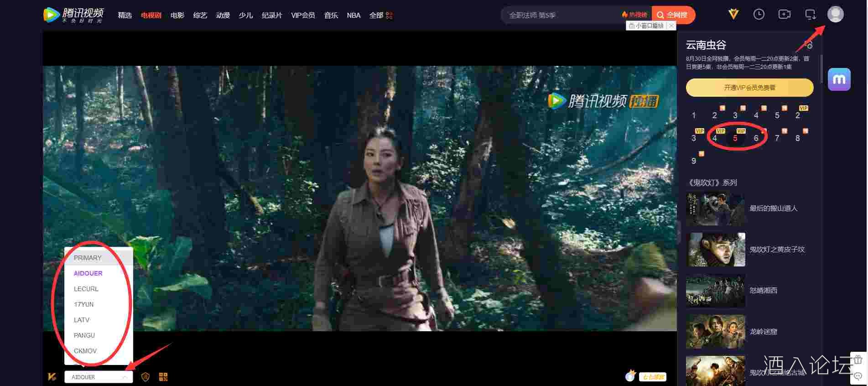Open the 电视剧 navigation tab
Screen dimensions: 868x386
pos(151,16)
